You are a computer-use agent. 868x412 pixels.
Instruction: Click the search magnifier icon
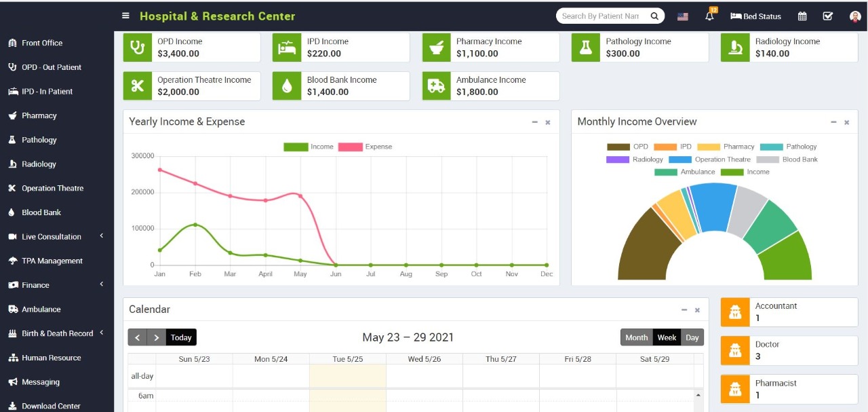tap(654, 16)
